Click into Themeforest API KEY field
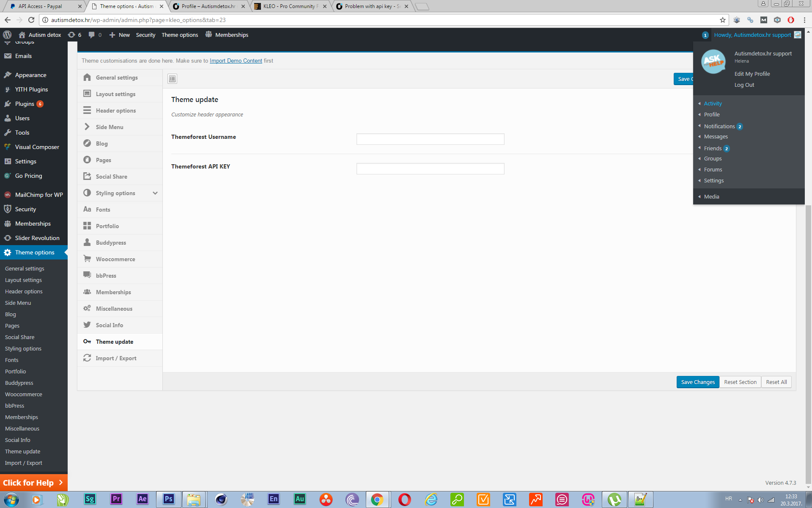The image size is (812, 508). (430, 168)
